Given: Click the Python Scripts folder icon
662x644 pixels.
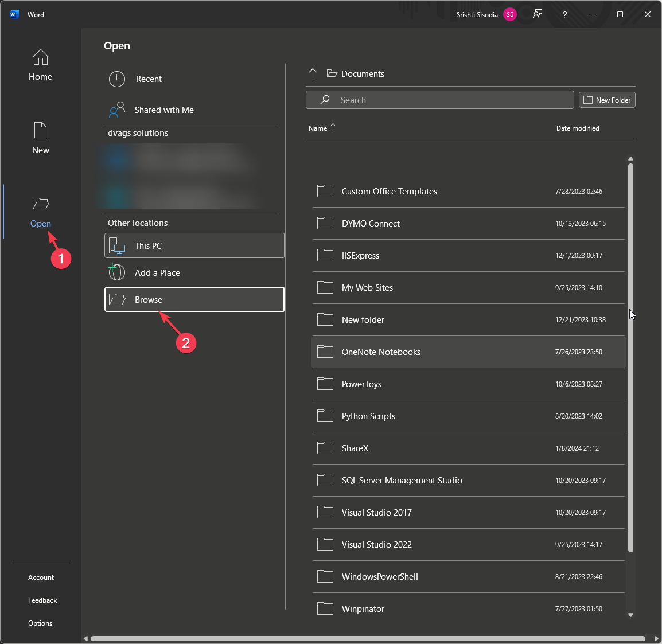Looking at the screenshot, I should click(x=325, y=416).
